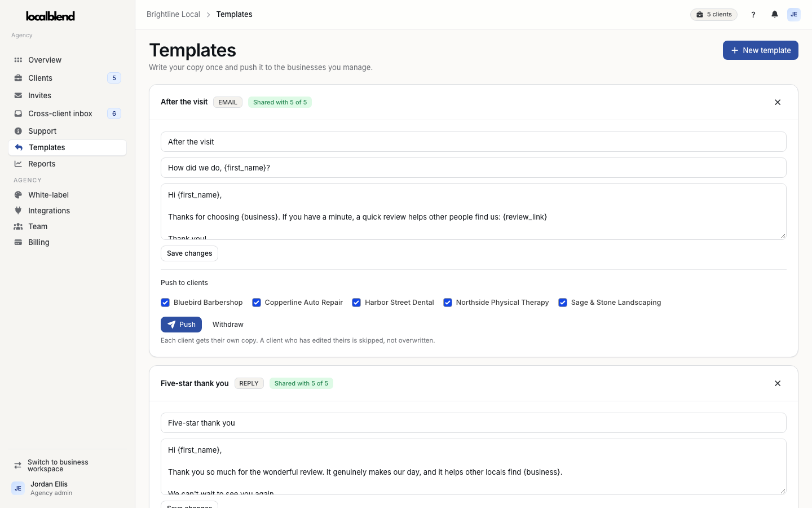Viewport: 812px width, 508px height.
Task: Click the localblend logo
Action: pos(50,16)
